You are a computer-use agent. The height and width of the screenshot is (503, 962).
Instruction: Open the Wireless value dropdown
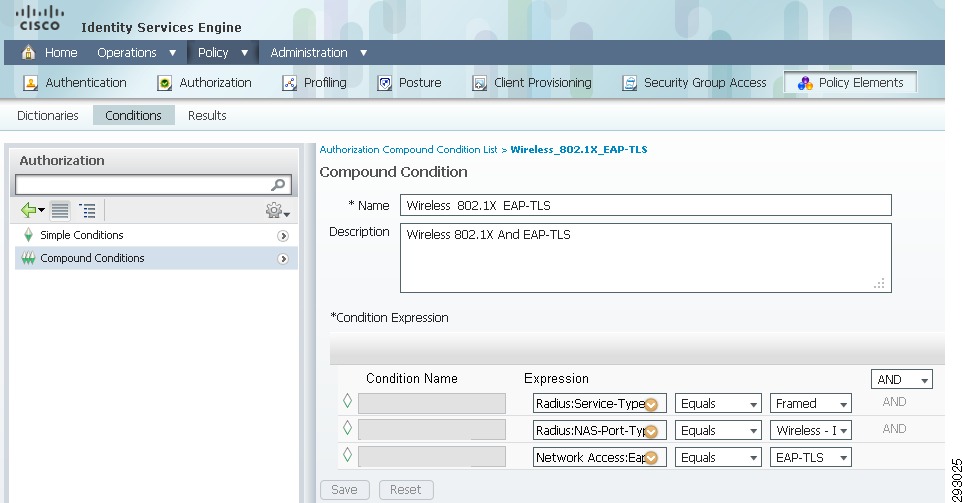(810, 431)
